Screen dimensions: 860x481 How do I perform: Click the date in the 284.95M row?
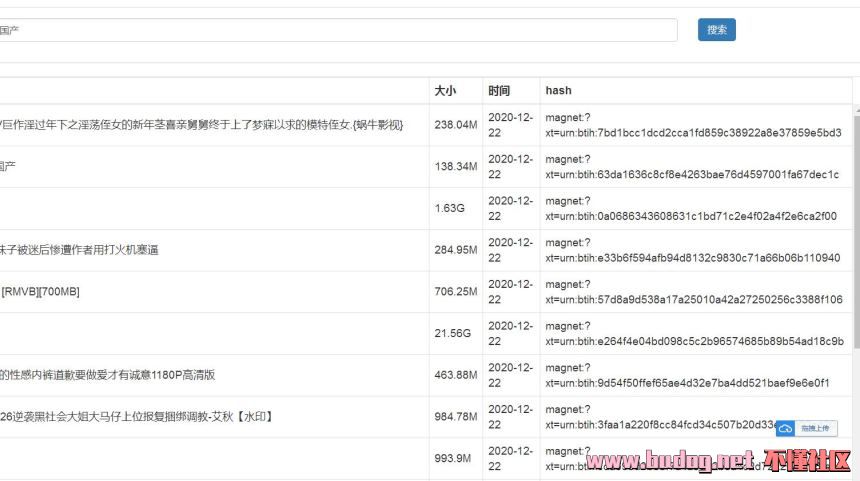(x=510, y=250)
